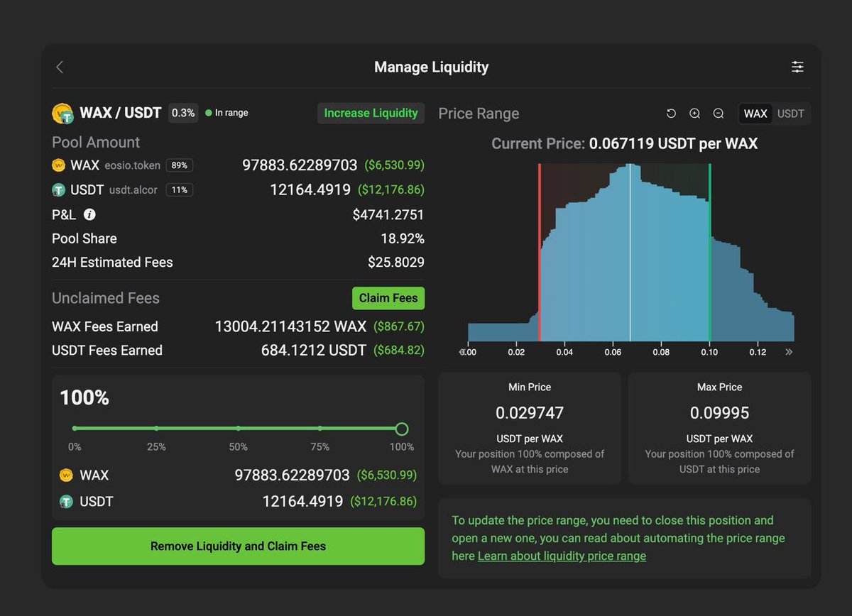Grab the removal percentage slider handle

pyautogui.click(x=401, y=429)
